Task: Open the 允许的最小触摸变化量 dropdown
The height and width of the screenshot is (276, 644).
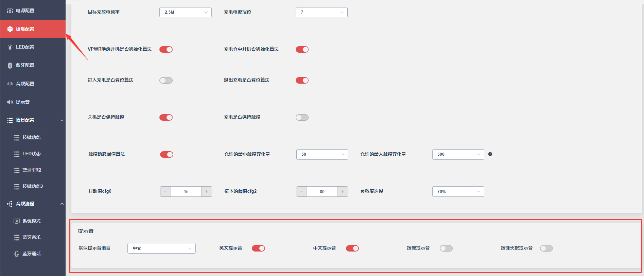Action: click(322, 154)
